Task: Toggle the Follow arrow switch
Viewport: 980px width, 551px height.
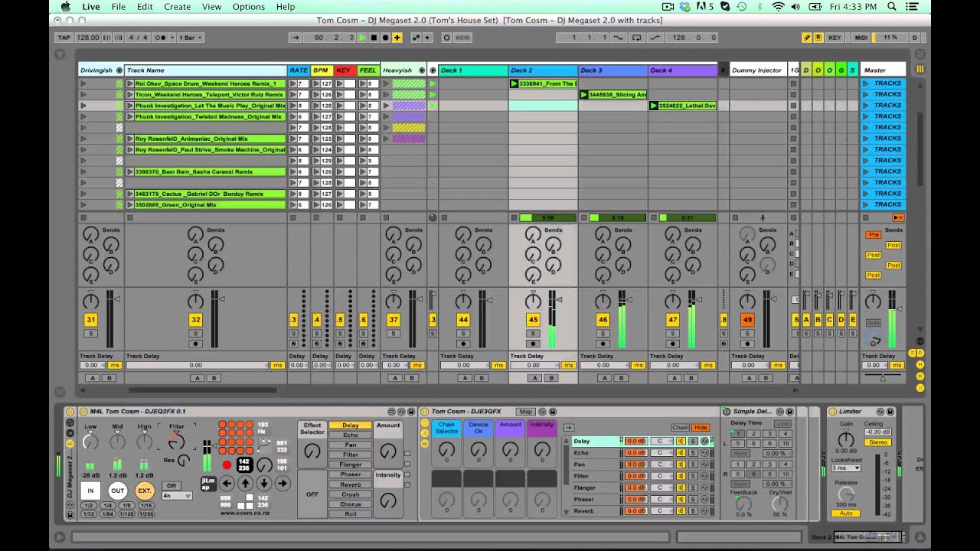Action: 297,37
